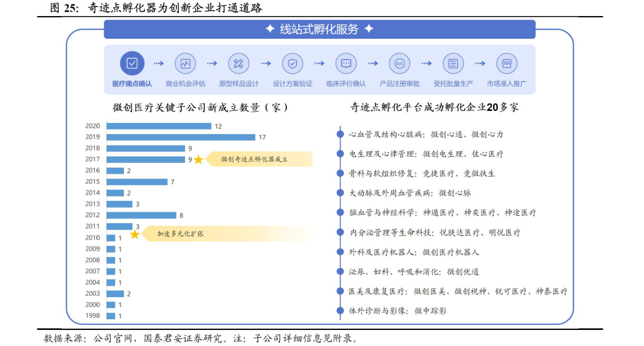Select the 临床评价确认 step label
The width and height of the screenshot is (644, 346).
(x=346, y=84)
